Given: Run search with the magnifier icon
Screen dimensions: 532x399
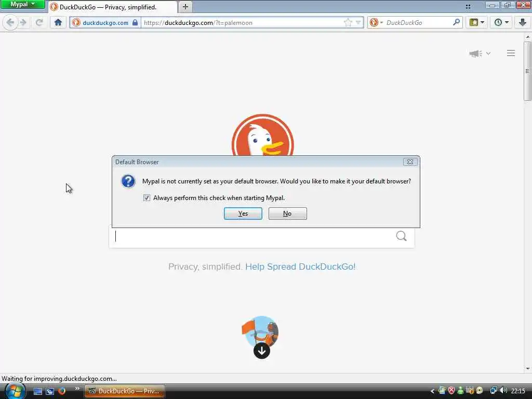Looking at the screenshot, I should 456,22.
